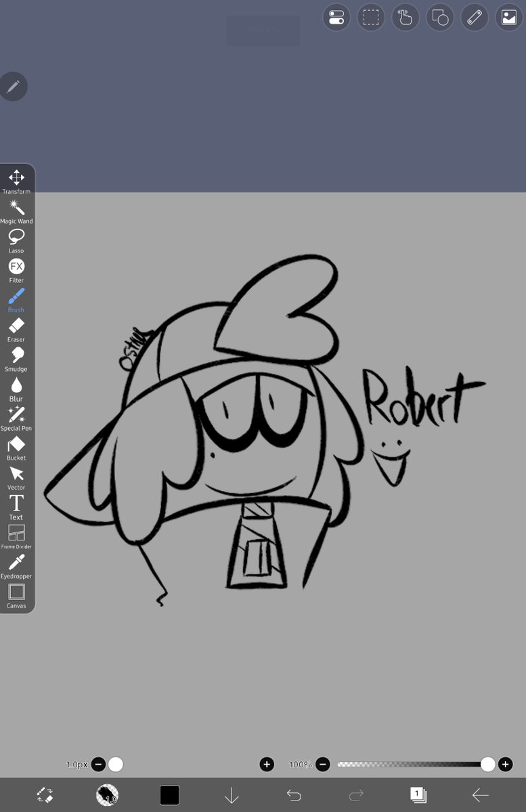Screen dimensions: 526x812
Task: Open the FX Filter tool
Action: tap(16, 271)
